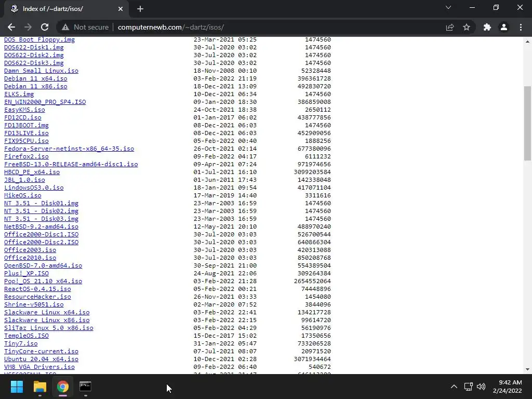Open EasyKMS.iso link
The width and height of the screenshot is (532, 399).
point(24,110)
